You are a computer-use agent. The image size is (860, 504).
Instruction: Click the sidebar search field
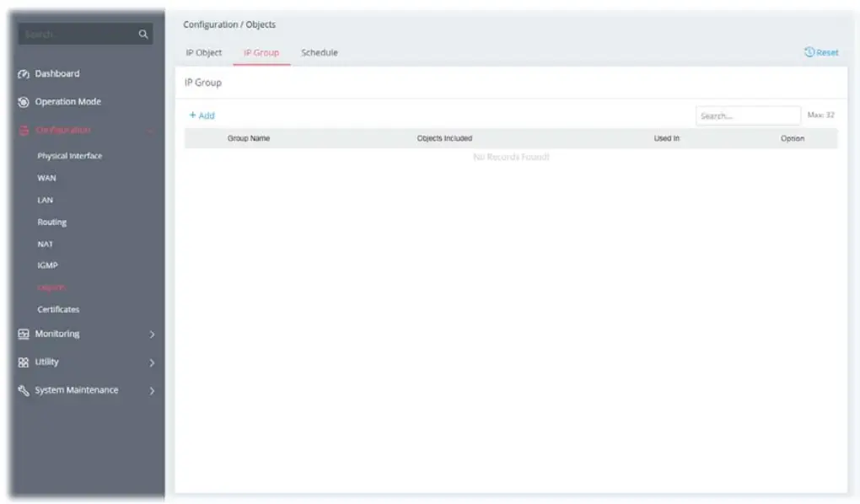coord(85,34)
